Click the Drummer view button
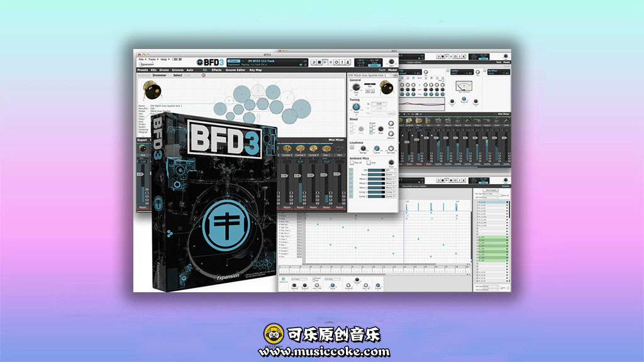 [x=159, y=75]
